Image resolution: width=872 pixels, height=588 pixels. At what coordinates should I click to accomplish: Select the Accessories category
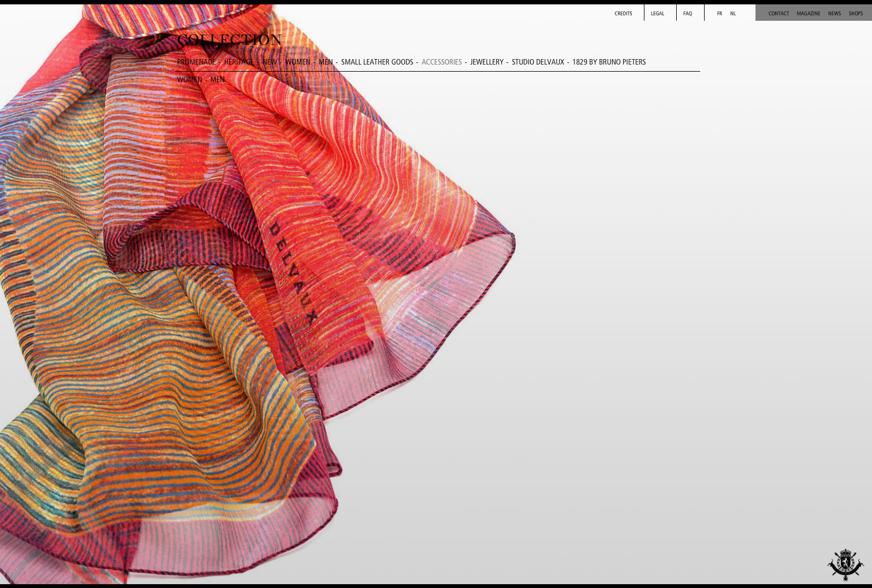coord(441,62)
